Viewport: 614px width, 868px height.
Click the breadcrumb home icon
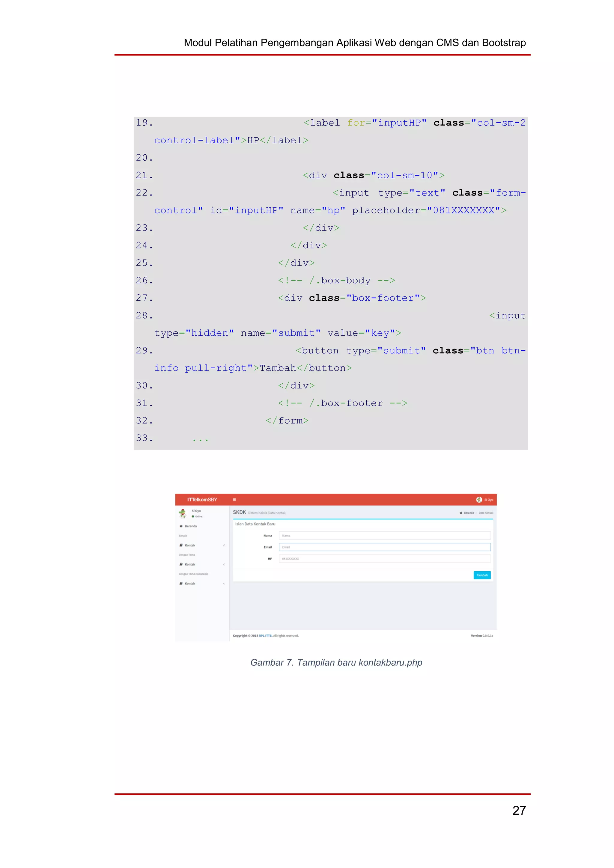point(460,513)
